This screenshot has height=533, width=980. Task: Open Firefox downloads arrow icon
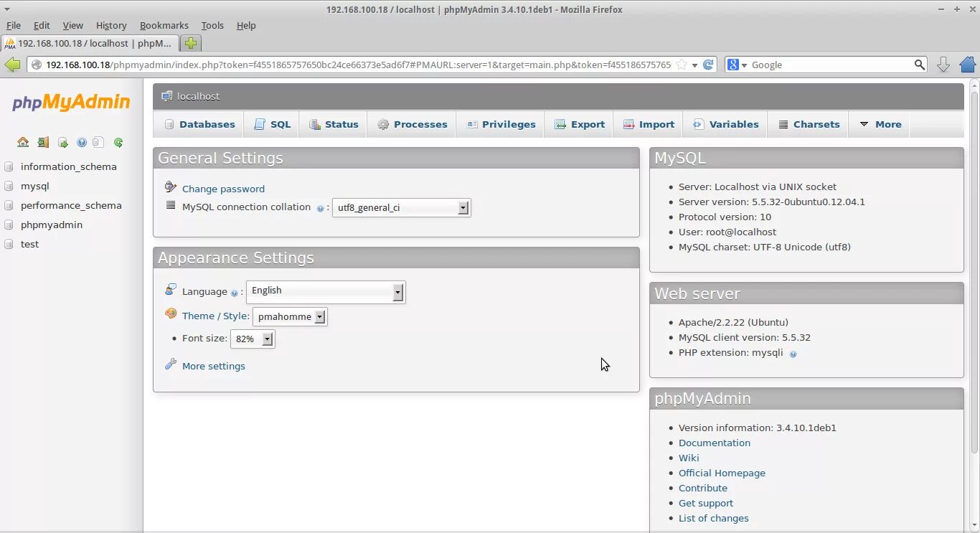[x=943, y=65]
